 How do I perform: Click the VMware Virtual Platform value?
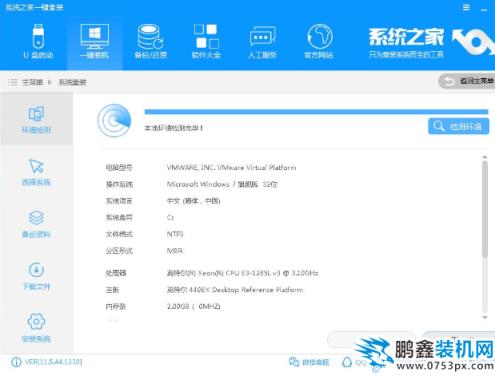(x=231, y=168)
